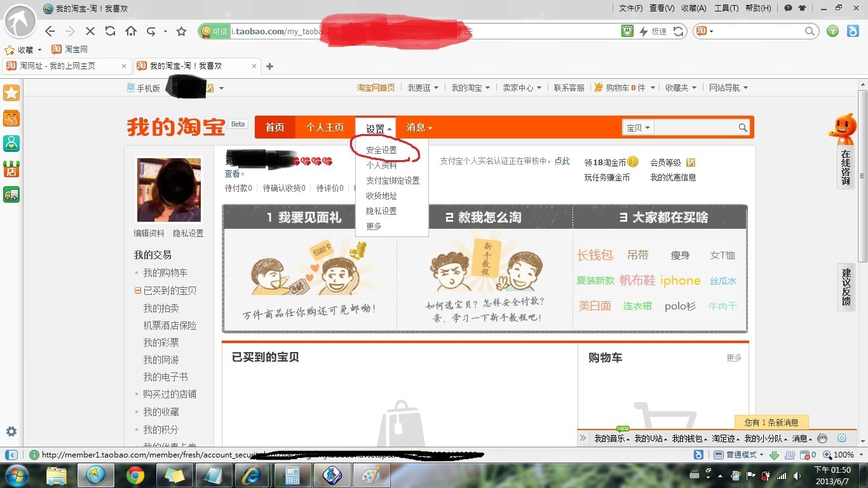Image resolution: width=868 pixels, height=488 pixels.
Task: Click the 在线咨询 side button
Action: [x=846, y=166]
